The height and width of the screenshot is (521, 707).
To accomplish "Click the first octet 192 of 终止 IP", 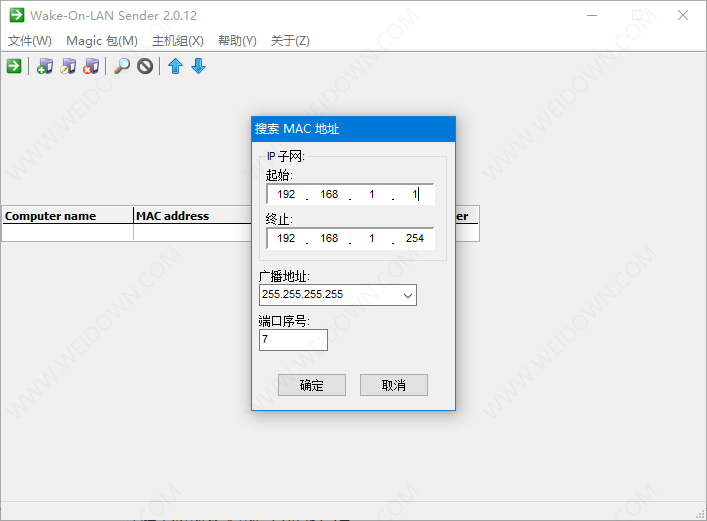I will [286, 238].
